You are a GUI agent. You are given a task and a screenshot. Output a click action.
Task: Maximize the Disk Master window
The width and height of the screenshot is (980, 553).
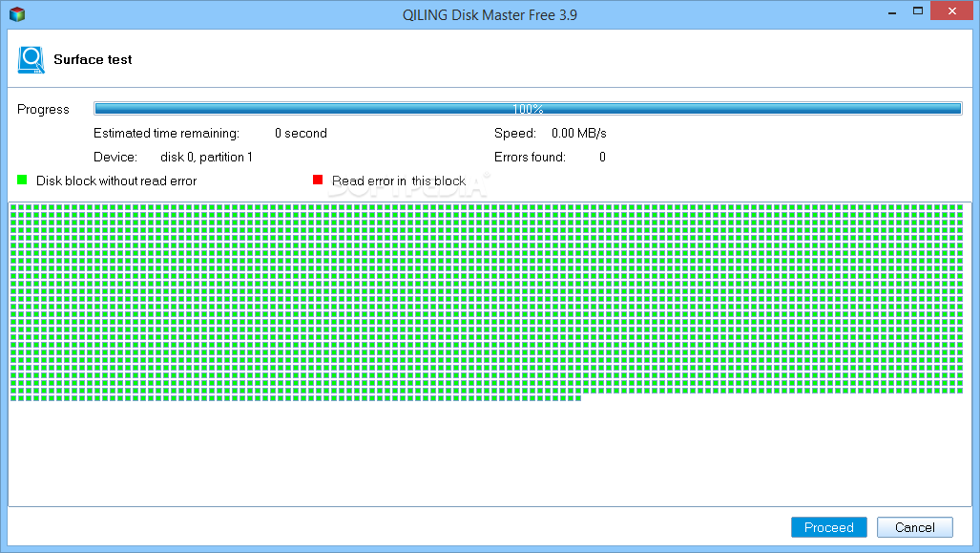click(x=918, y=11)
